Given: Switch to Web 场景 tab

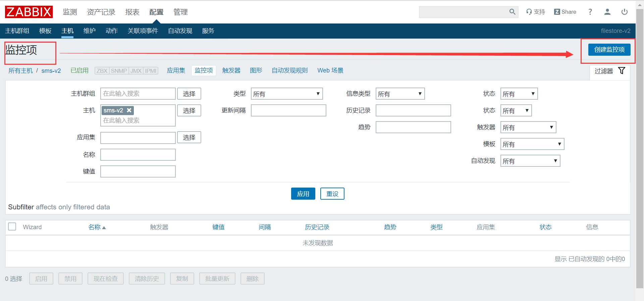Looking at the screenshot, I should tap(330, 70).
